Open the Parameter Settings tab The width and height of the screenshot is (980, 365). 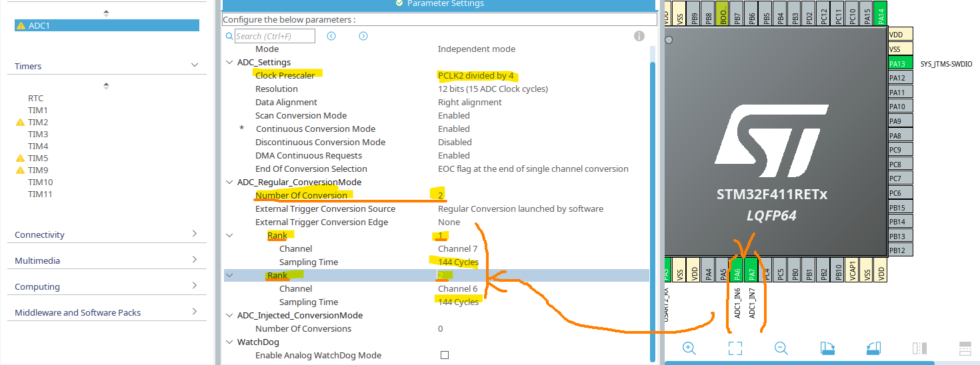coord(440,4)
